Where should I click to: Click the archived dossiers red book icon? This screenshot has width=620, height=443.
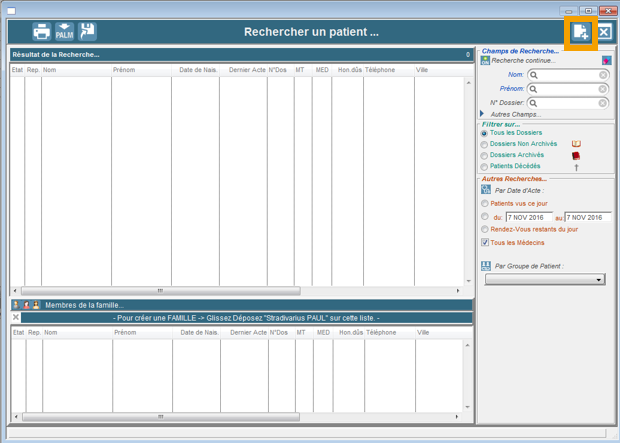pos(576,155)
